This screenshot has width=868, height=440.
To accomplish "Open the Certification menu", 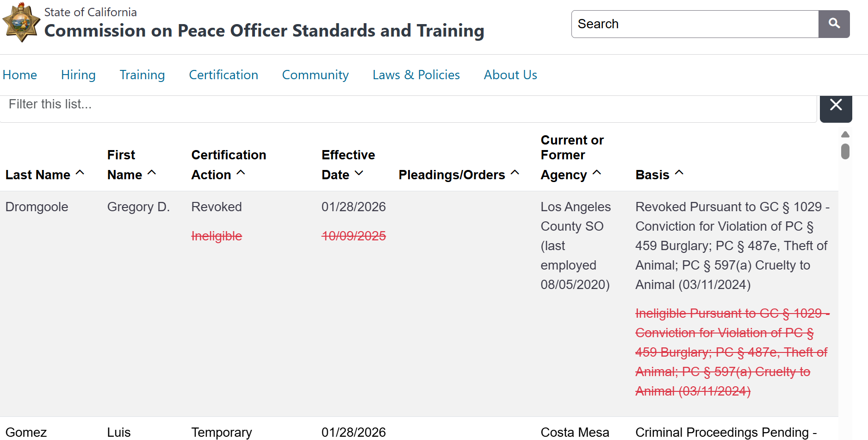I will pos(223,75).
